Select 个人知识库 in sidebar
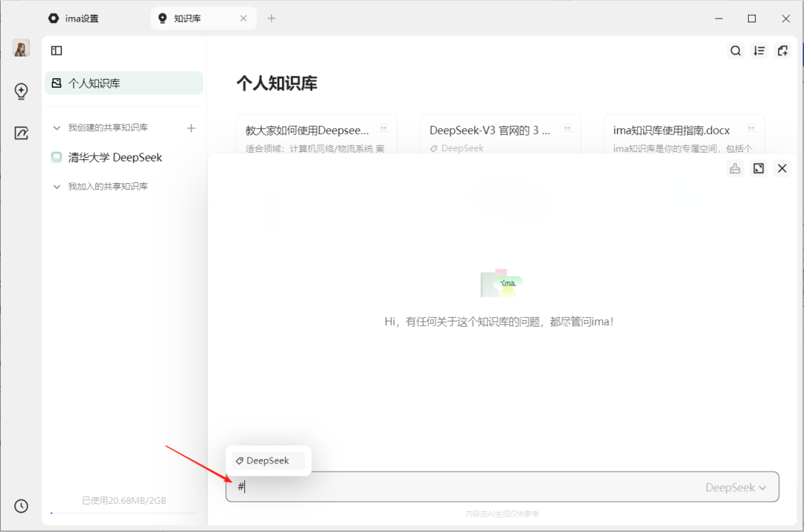This screenshot has height=532, width=804. pyautogui.click(x=124, y=83)
